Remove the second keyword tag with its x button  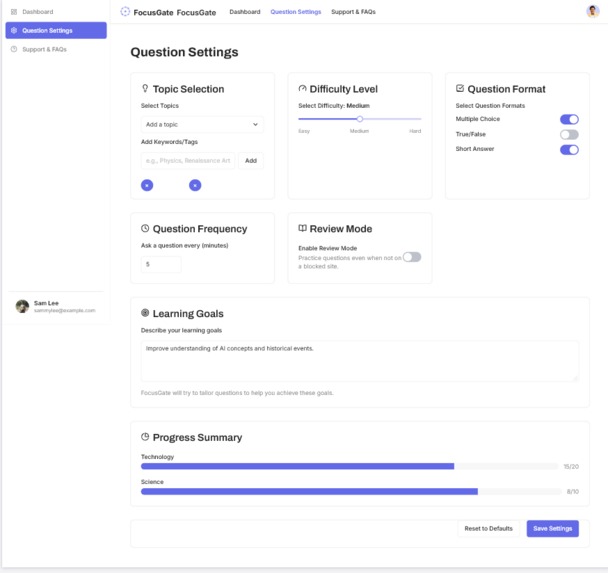point(195,185)
